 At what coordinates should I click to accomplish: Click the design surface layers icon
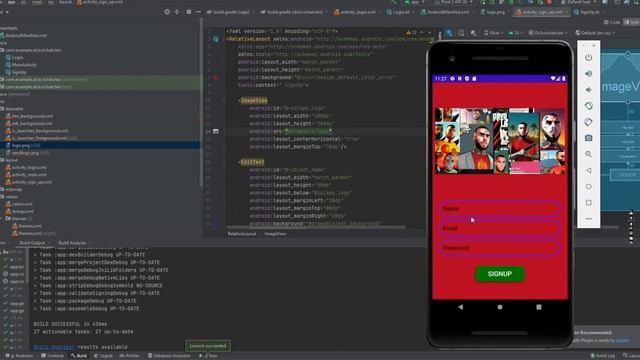click(449, 33)
